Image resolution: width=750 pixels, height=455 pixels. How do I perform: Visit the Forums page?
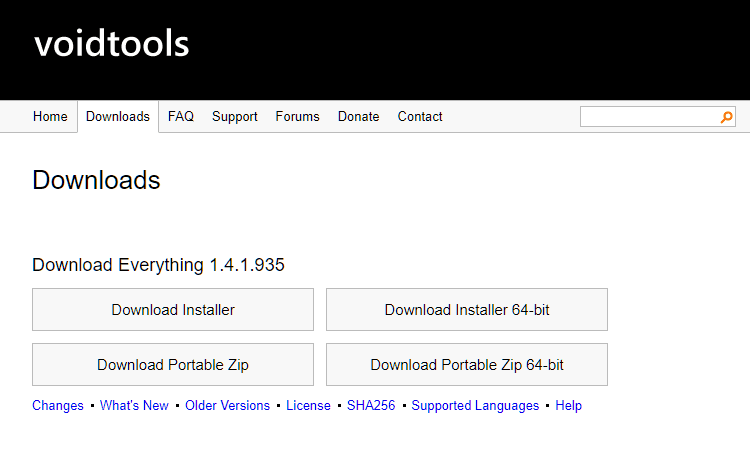(297, 116)
